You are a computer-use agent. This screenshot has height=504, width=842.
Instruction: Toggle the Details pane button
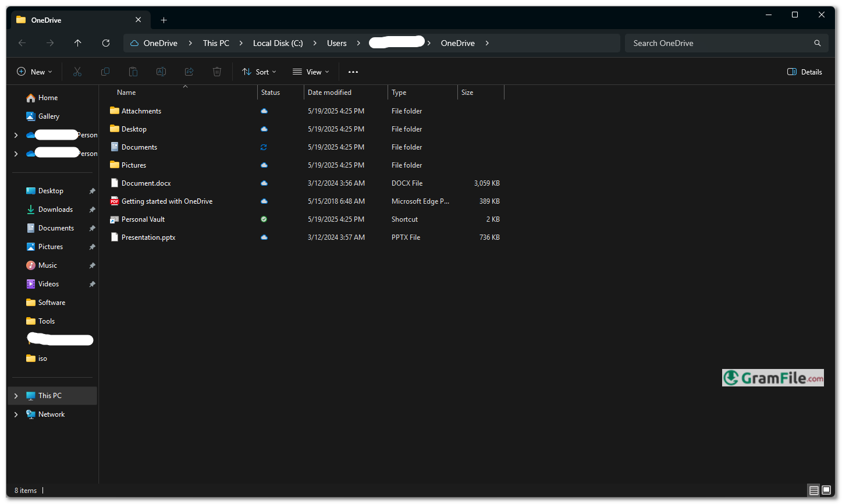[x=805, y=72]
